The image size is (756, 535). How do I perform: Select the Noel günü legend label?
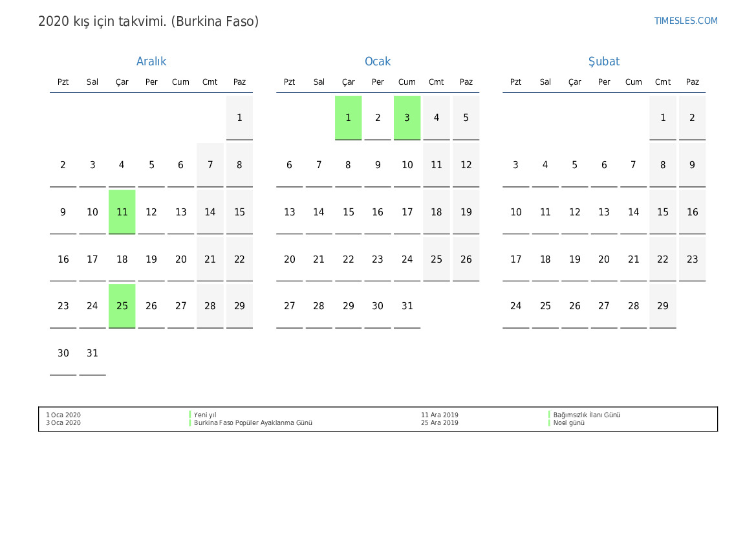[x=568, y=423]
